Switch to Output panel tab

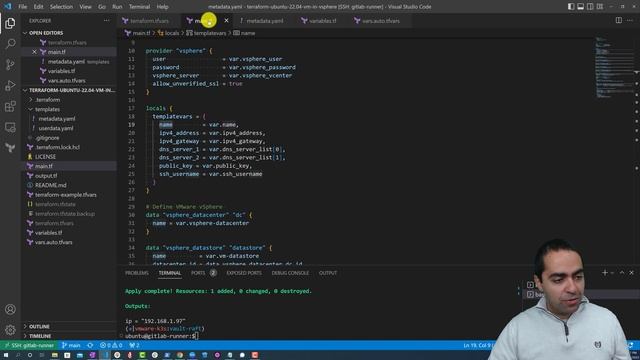tap(328, 273)
